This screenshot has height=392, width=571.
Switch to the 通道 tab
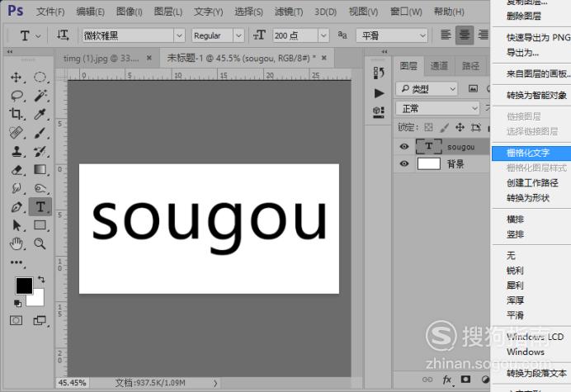click(x=439, y=66)
